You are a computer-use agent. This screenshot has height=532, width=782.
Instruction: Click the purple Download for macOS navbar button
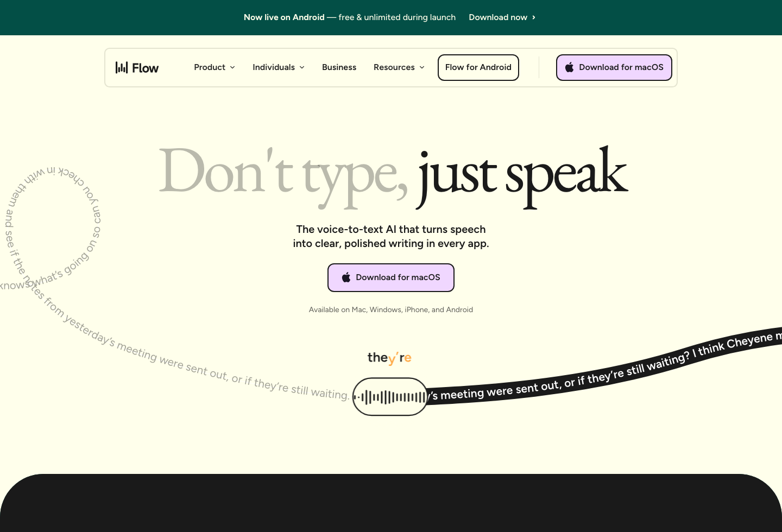coord(614,67)
